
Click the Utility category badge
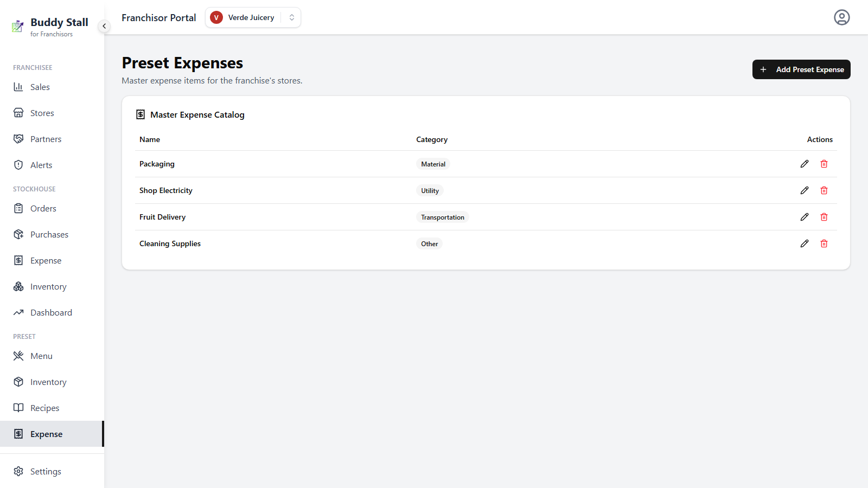tap(430, 190)
